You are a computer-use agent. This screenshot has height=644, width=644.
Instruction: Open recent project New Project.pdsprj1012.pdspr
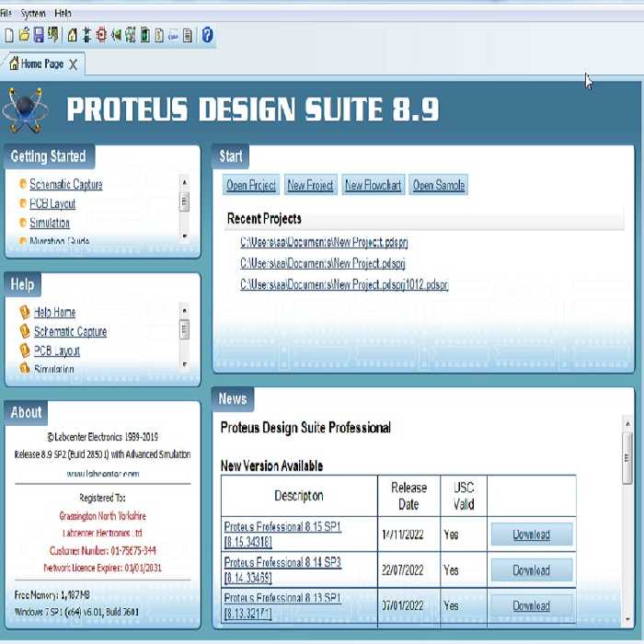click(344, 285)
